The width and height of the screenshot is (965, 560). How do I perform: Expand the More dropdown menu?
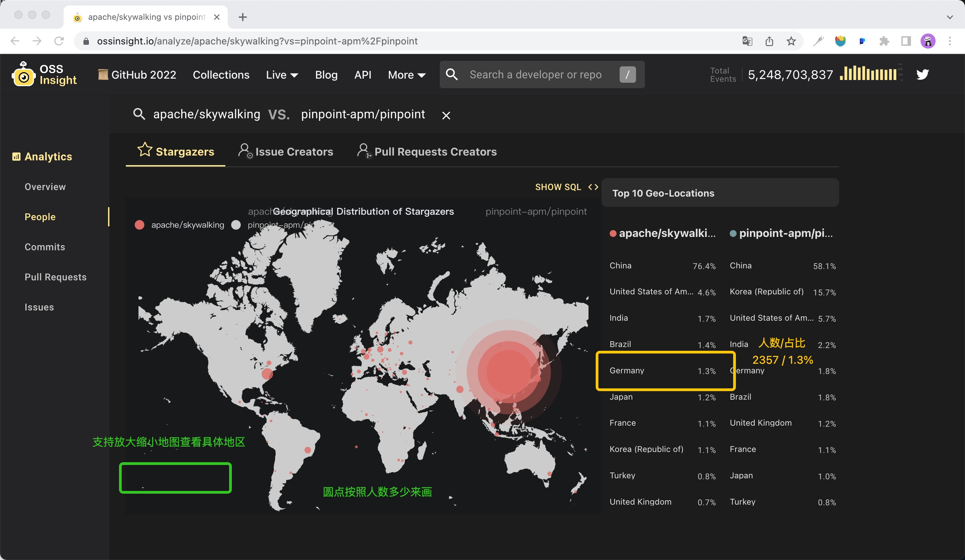tap(406, 75)
